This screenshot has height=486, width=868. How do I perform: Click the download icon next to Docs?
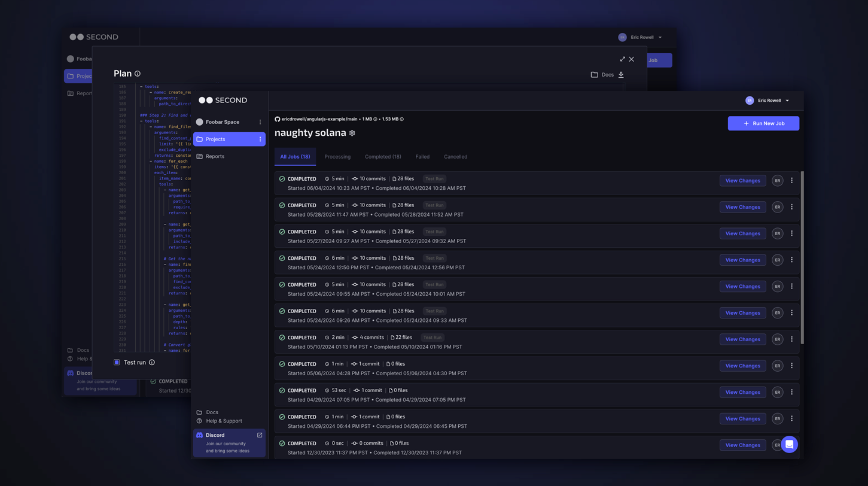tap(621, 75)
